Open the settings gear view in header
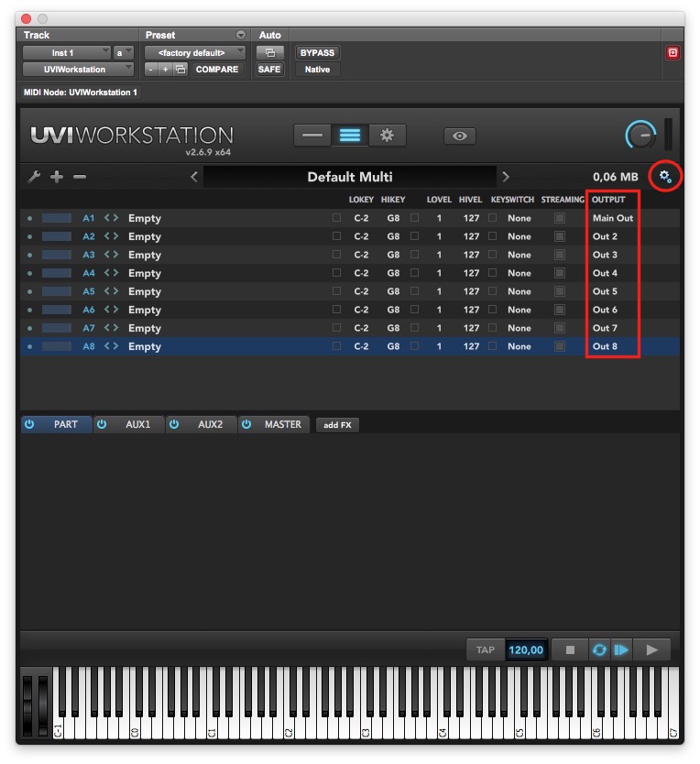The width and height of the screenshot is (700, 764). (387, 136)
